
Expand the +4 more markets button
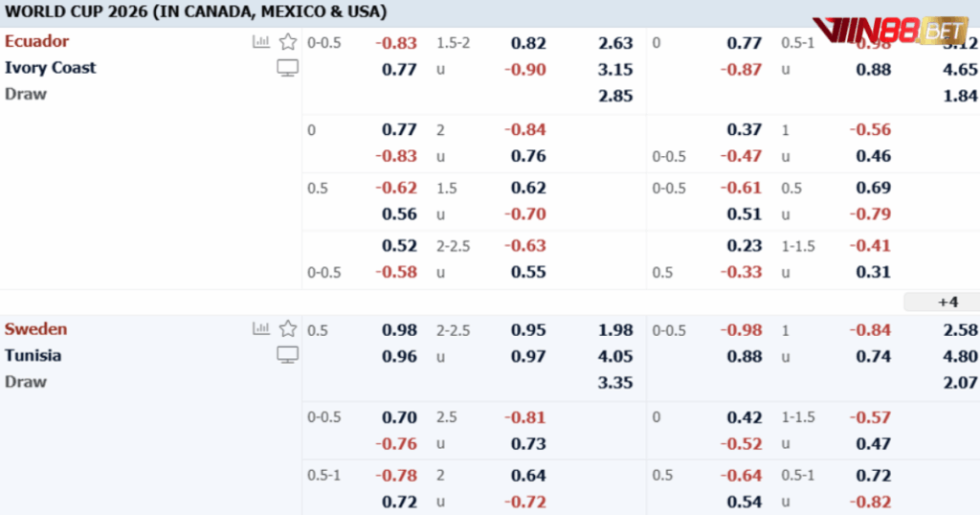947,302
